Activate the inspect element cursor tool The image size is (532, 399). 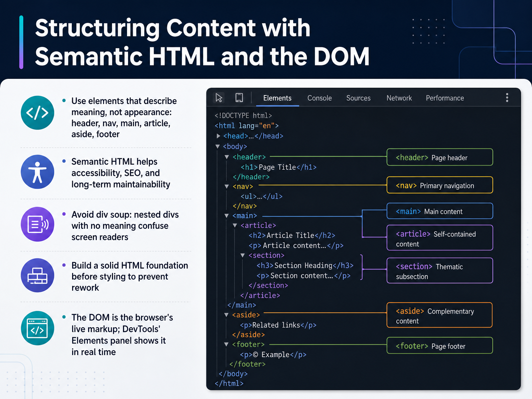[x=219, y=98]
